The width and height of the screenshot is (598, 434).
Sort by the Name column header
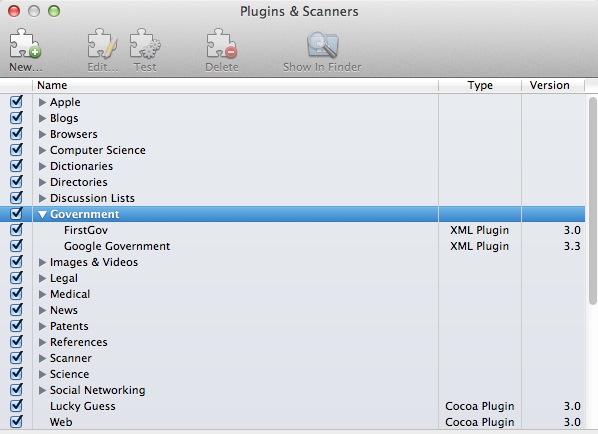(235, 85)
